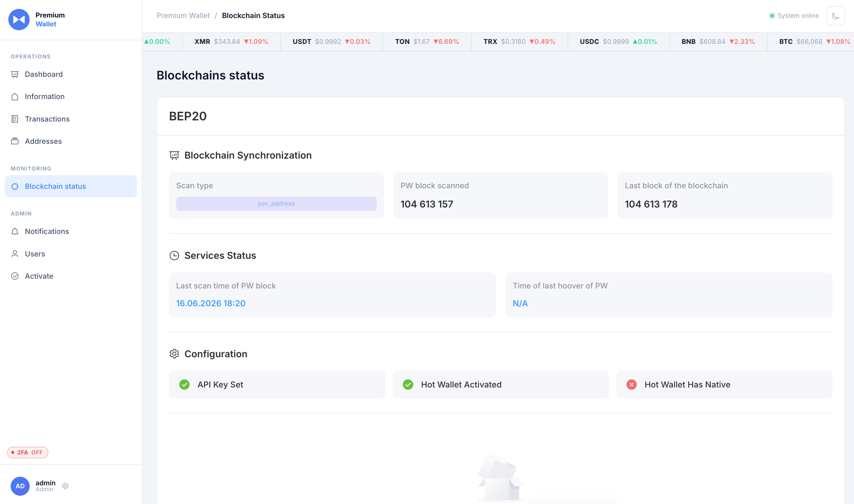This screenshot has height=504, width=854.
Task: Click the Information home icon
Action: 15,97
